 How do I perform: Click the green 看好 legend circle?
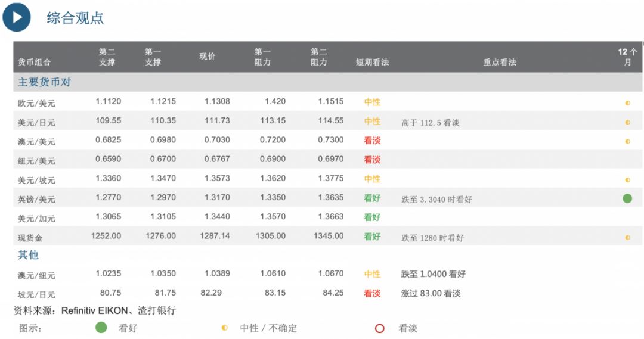[x=101, y=327]
